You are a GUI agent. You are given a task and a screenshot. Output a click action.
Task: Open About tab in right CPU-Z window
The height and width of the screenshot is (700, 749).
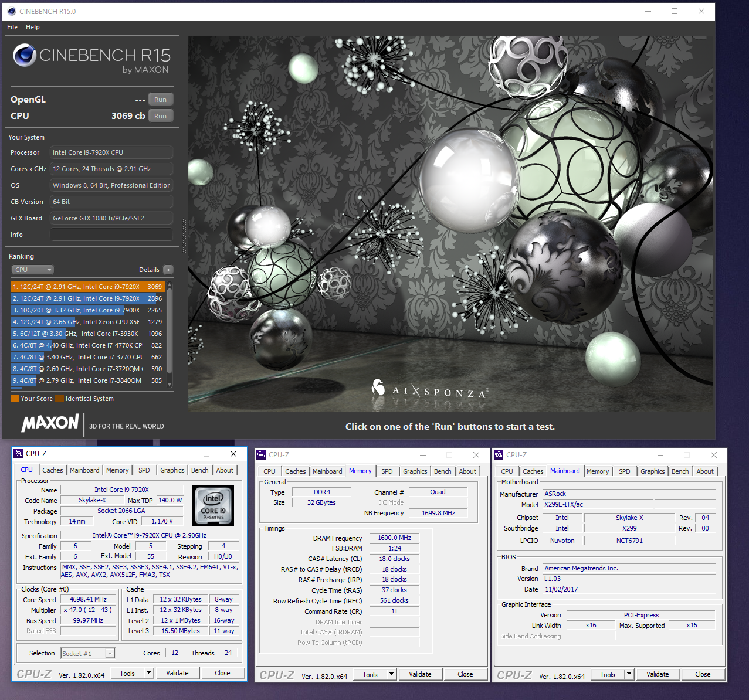(705, 471)
